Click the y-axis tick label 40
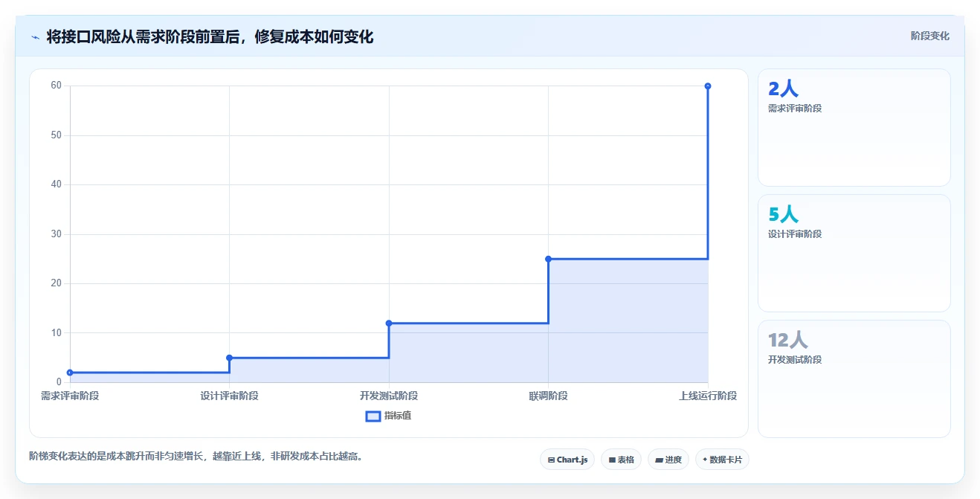The height and width of the screenshot is (499, 980). (x=57, y=184)
